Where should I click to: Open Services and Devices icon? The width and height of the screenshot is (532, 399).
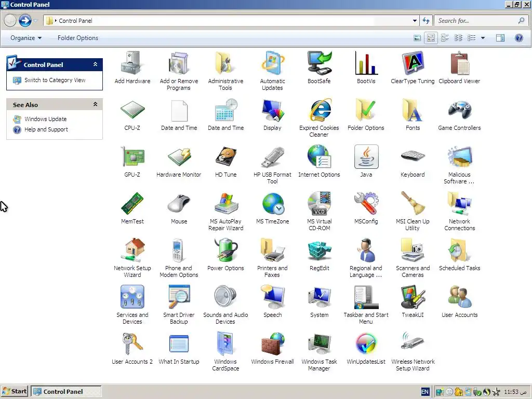[x=132, y=305]
